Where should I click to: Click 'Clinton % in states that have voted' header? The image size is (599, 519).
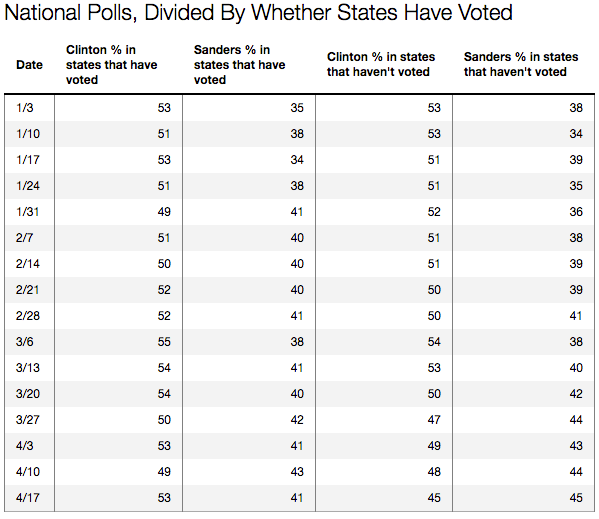point(112,65)
